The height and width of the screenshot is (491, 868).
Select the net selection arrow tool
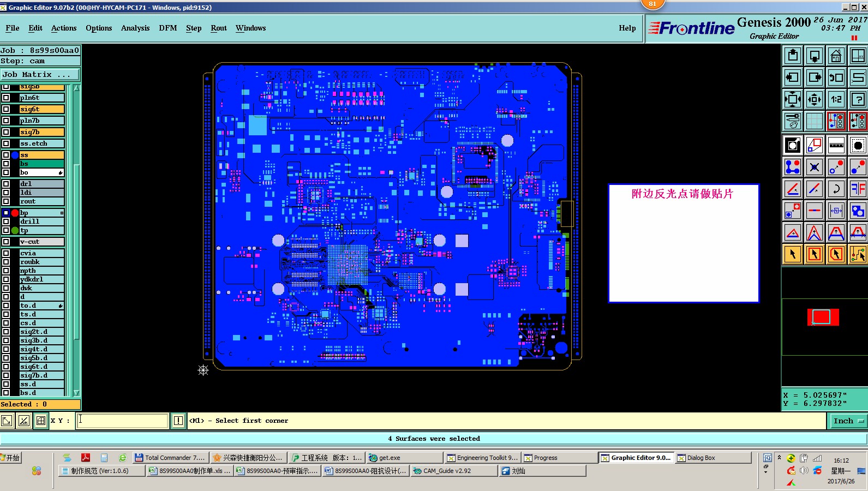coord(858,254)
